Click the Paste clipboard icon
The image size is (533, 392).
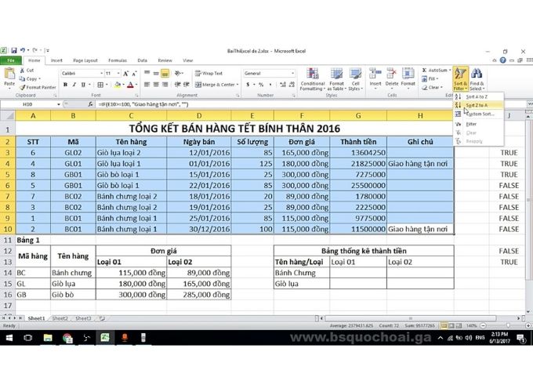[x=9, y=74]
